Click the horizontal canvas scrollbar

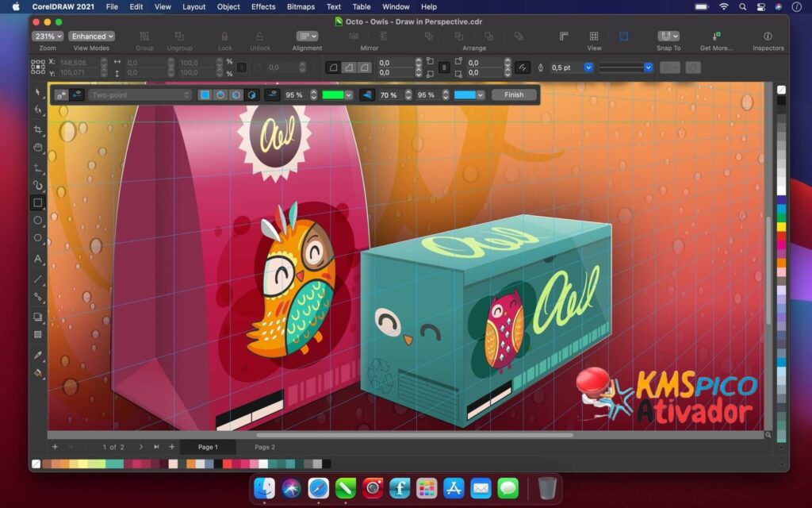414,436
